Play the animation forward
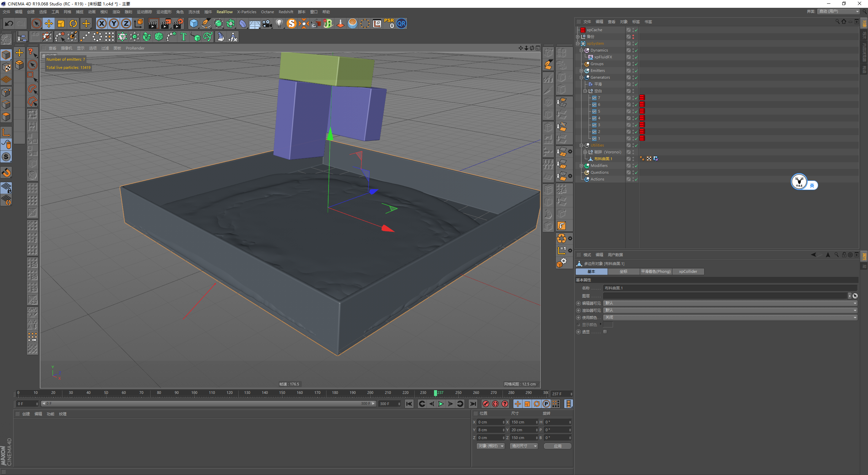 click(x=441, y=404)
